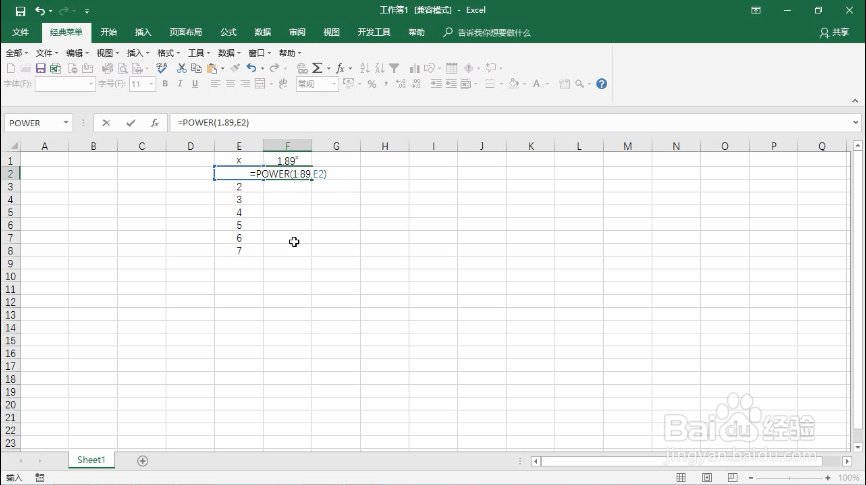Image resolution: width=866 pixels, height=485 pixels.
Task: Expand the Name Box dropdown arrow
Action: tap(66, 123)
